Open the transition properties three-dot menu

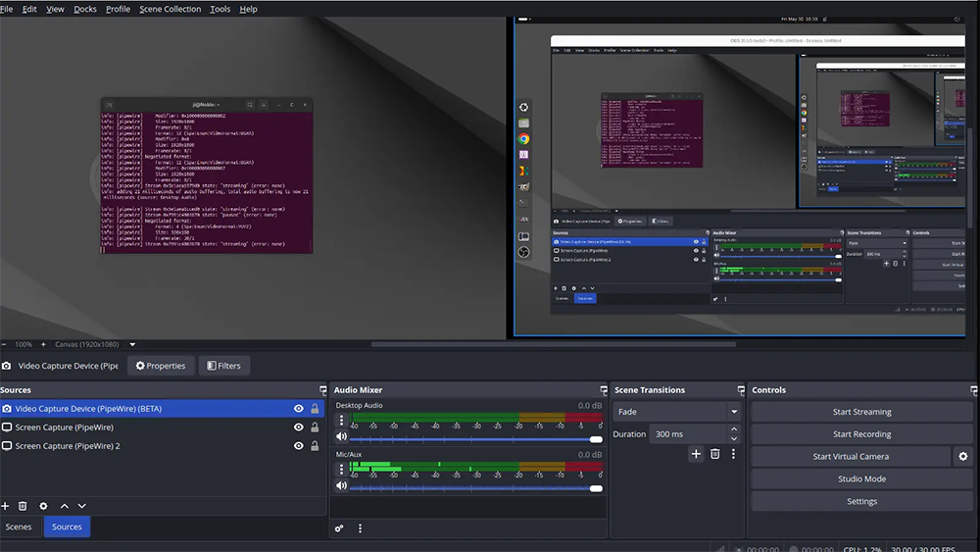733,454
